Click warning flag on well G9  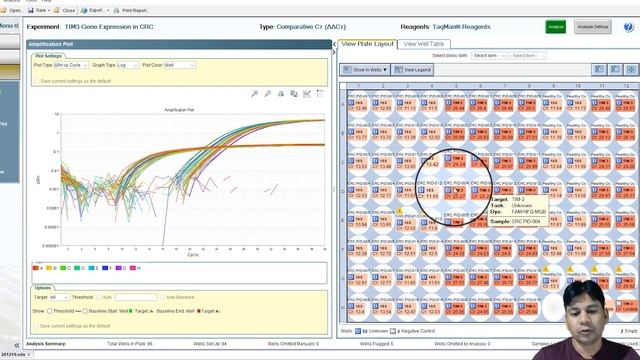coord(546,269)
